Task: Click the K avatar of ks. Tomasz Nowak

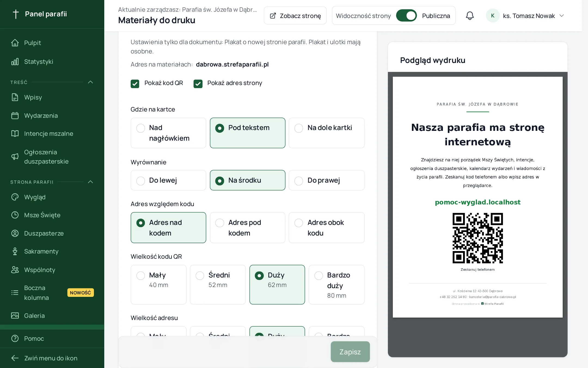Action: click(x=493, y=16)
